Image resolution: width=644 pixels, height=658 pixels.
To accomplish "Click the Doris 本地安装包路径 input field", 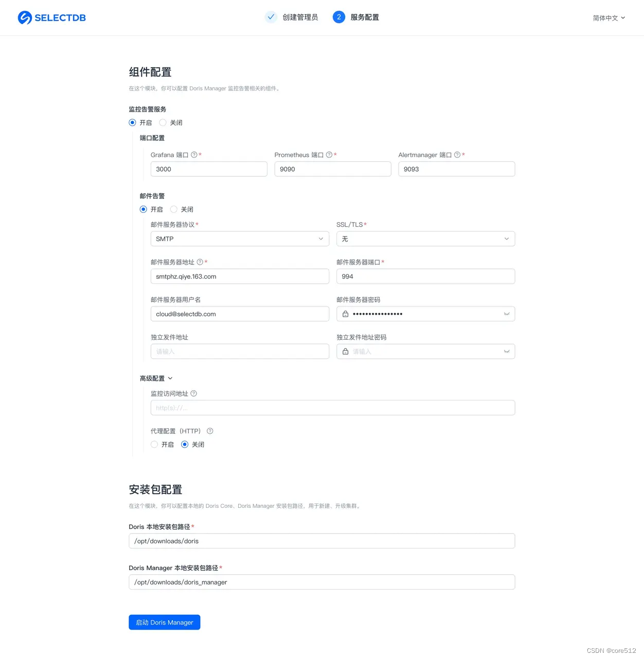I will 321,541.
